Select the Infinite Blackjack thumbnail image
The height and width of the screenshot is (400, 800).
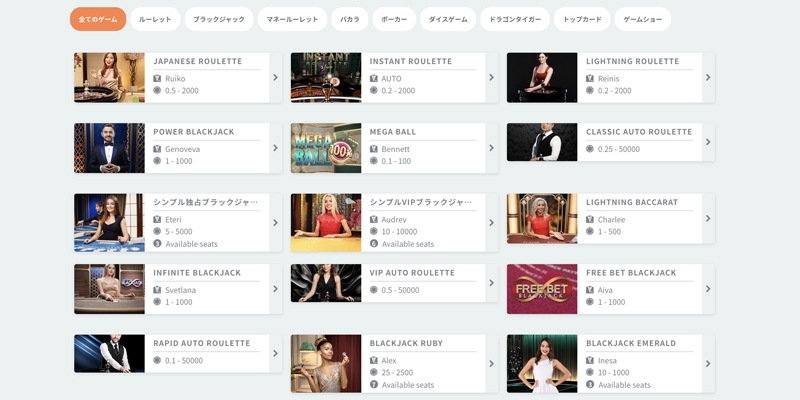coord(109,289)
